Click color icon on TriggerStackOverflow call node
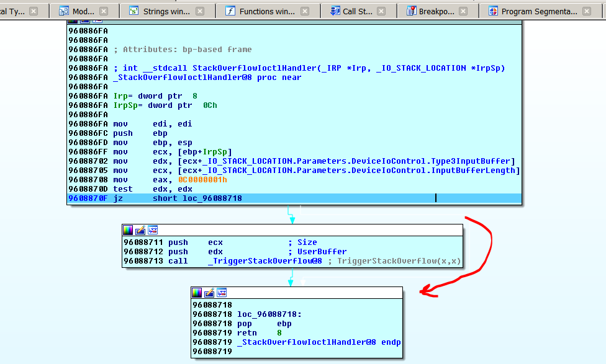The image size is (606, 364). coord(128,230)
